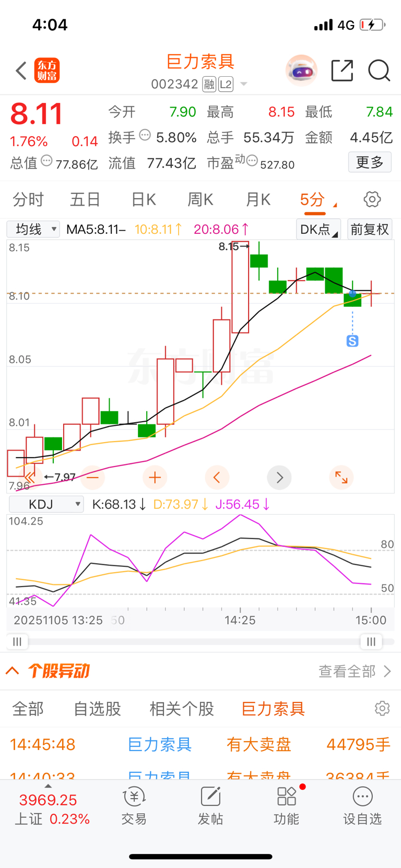Open the search magnifier
401x868 pixels.
[379, 70]
